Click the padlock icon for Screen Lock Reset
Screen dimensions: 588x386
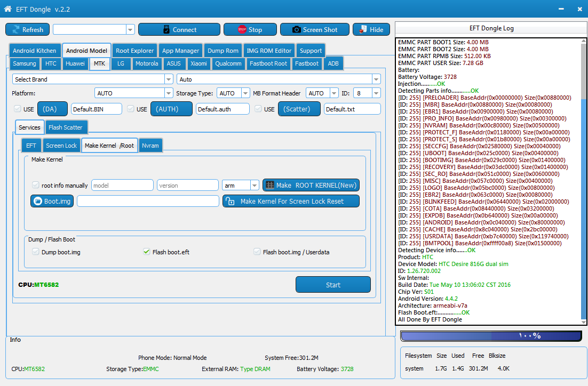[x=230, y=201]
